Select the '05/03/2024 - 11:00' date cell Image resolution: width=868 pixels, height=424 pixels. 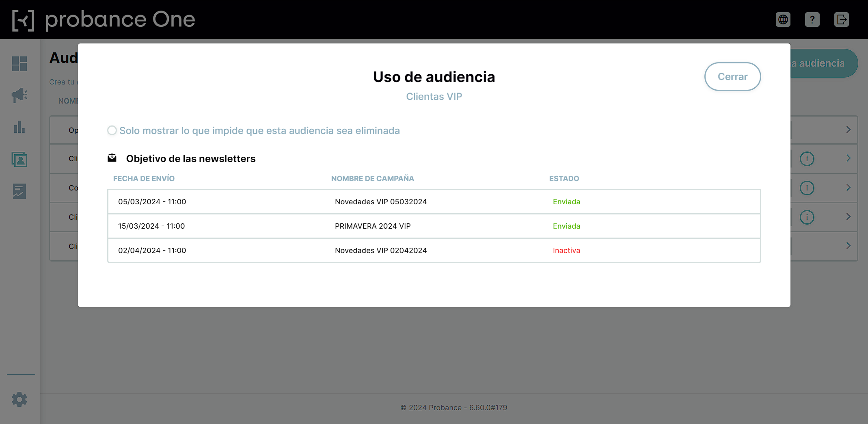(x=152, y=202)
